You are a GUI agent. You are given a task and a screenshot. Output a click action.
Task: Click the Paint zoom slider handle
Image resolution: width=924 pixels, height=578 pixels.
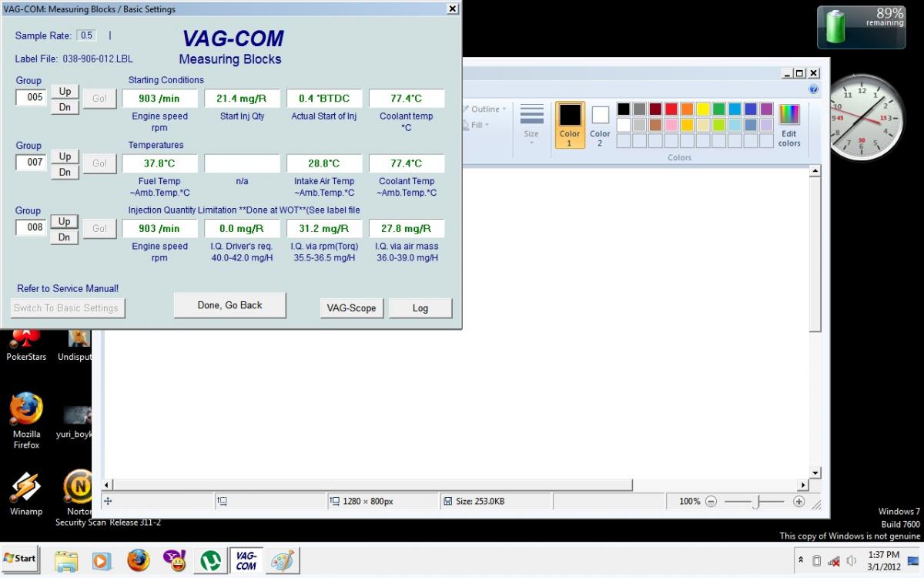(757, 502)
